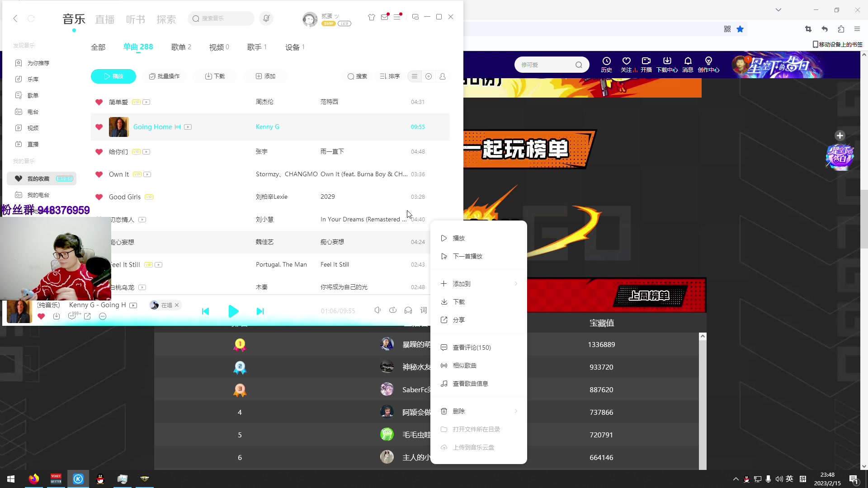The width and height of the screenshot is (868, 488).
Task: Select the 视频 0 category tab
Action: 219,47
